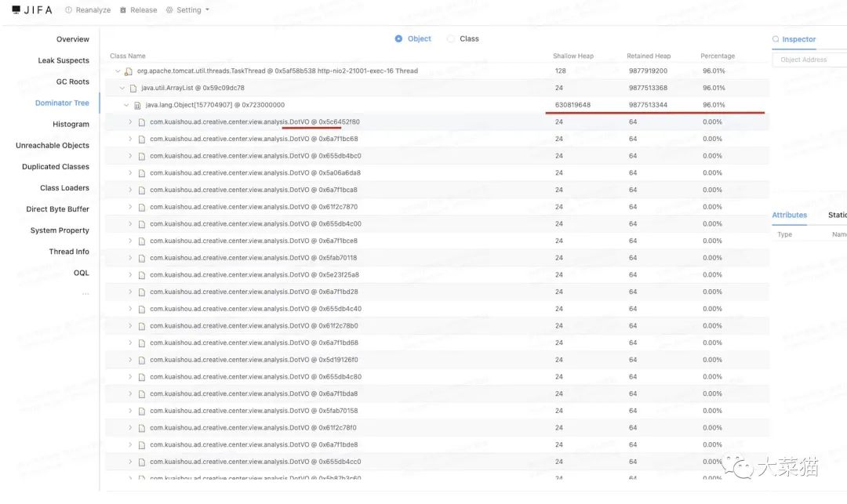Open the Overview section
Image resolution: width=847 pixels, height=504 pixels.
(73, 39)
